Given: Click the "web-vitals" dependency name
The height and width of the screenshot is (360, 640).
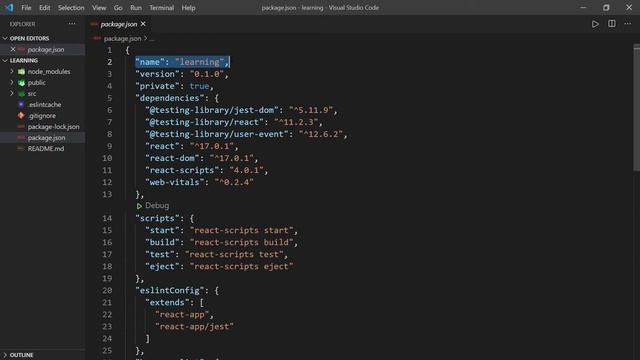Looking at the screenshot, I should tap(174, 182).
